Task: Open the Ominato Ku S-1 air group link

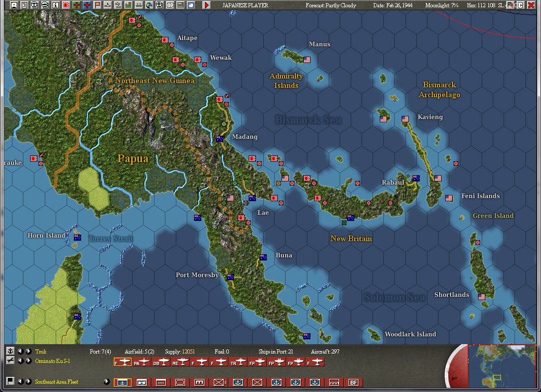Action: 53,361
